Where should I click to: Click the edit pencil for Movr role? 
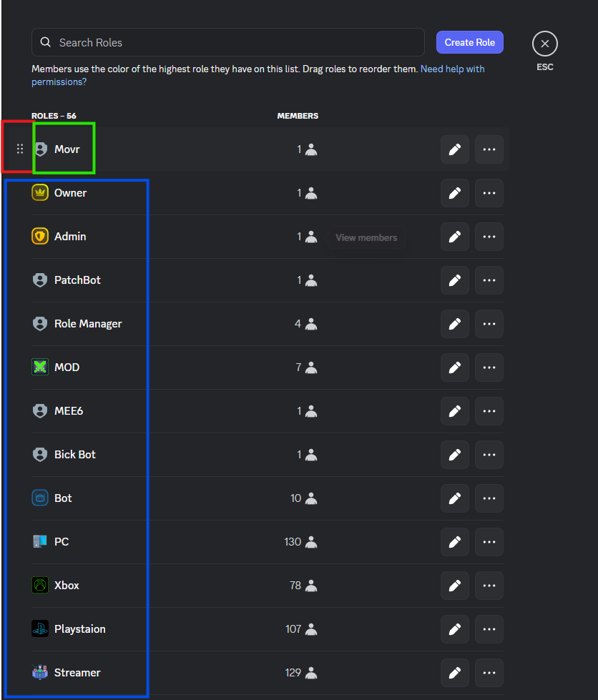[455, 149]
